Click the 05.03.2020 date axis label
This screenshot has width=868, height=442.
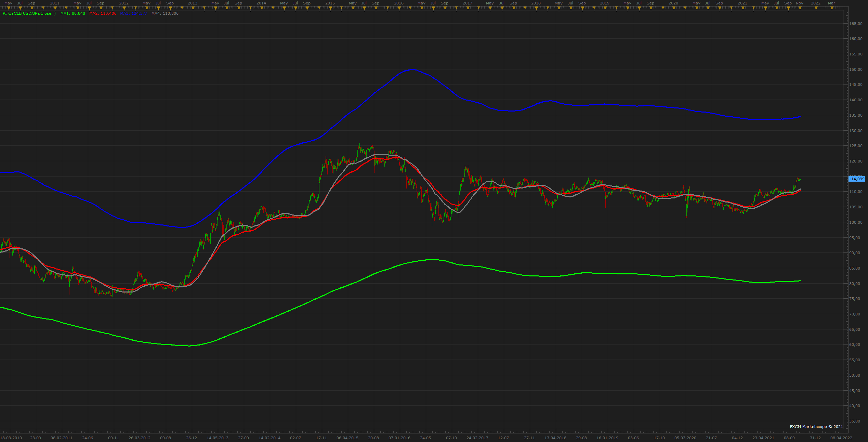685,438
